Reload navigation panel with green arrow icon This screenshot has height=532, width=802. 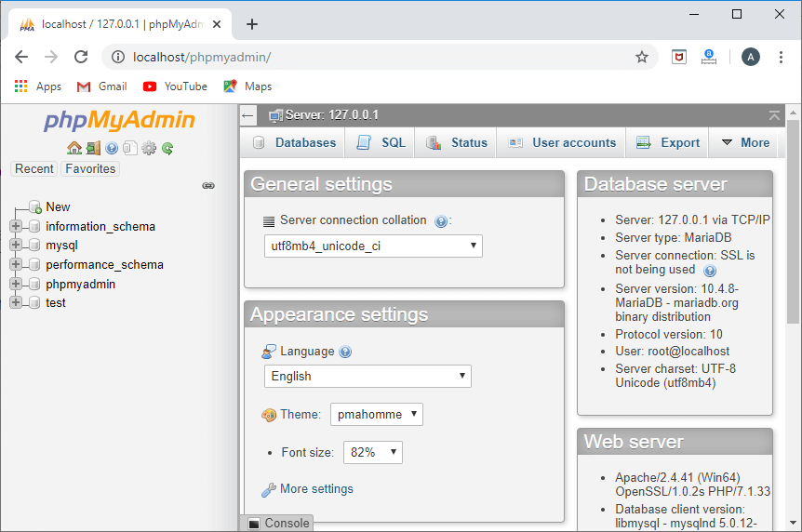(x=167, y=148)
